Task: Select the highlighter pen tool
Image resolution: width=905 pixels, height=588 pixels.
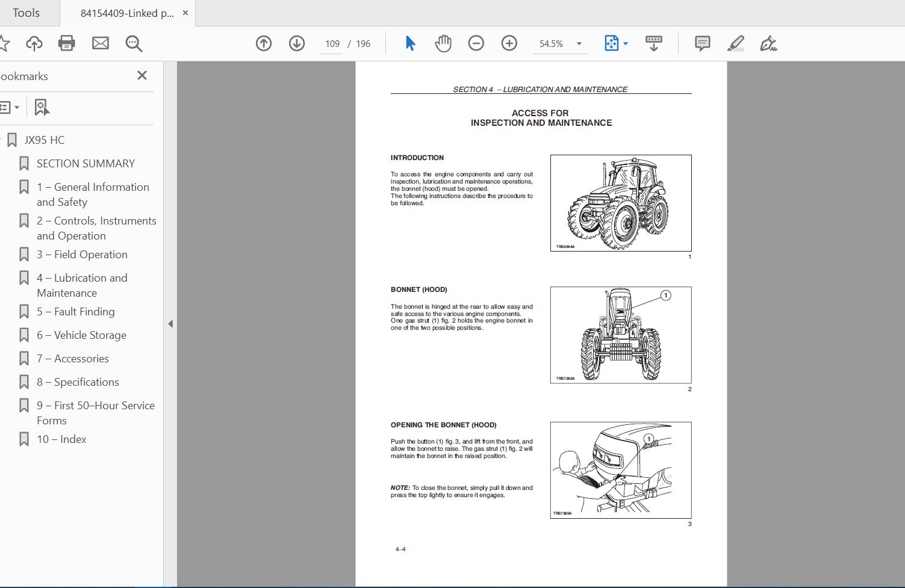Action: point(735,43)
